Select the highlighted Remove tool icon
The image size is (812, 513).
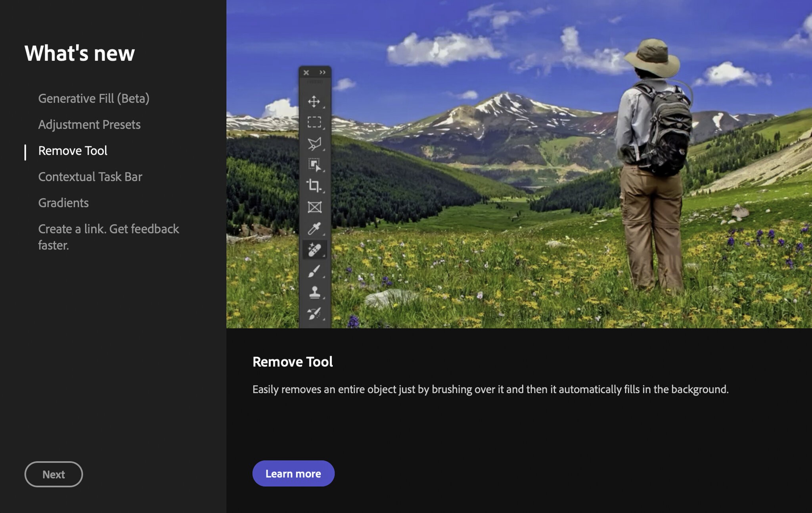point(314,250)
